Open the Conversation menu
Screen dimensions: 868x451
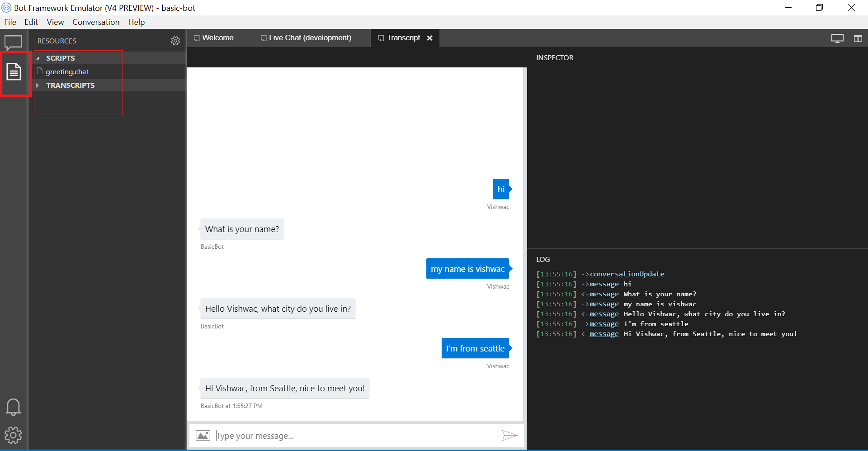96,22
